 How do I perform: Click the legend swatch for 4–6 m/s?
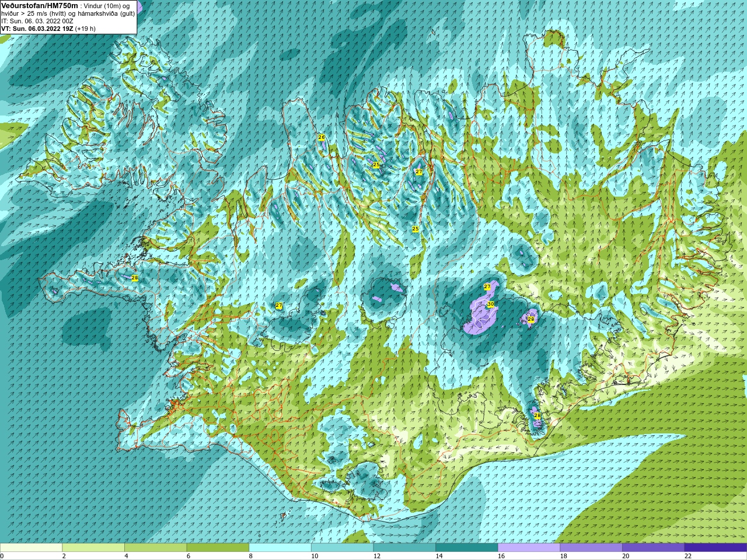(x=155, y=548)
